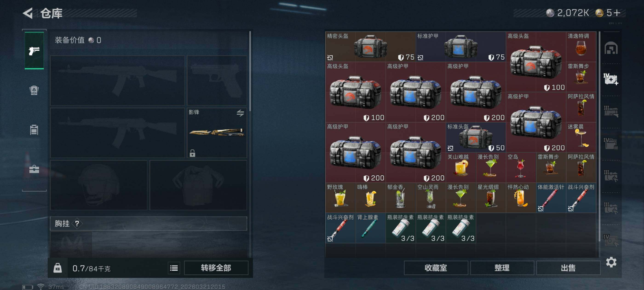Open the 胸挂 question mark help
The width and height of the screenshot is (644, 290).
tap(77, 223)
